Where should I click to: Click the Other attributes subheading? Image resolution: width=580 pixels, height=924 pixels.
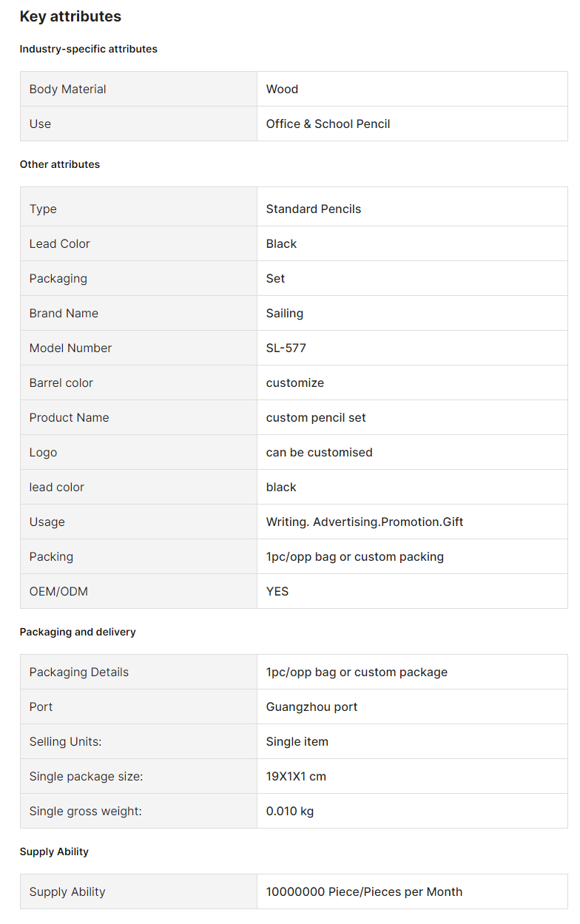[x=60, y=164]
